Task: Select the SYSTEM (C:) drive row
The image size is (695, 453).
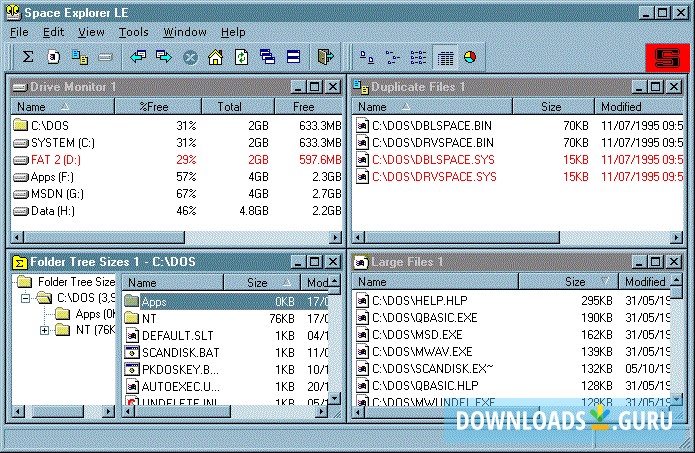Action: pos(176,143)
